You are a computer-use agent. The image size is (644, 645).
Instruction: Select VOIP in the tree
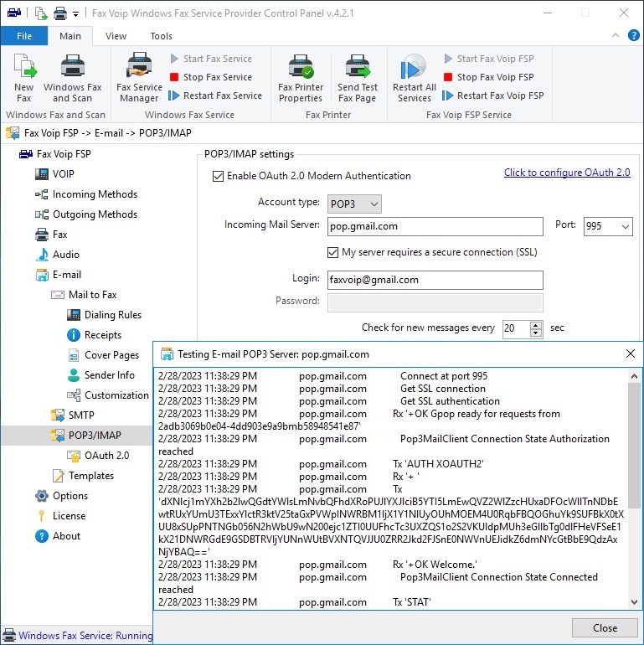54,174
